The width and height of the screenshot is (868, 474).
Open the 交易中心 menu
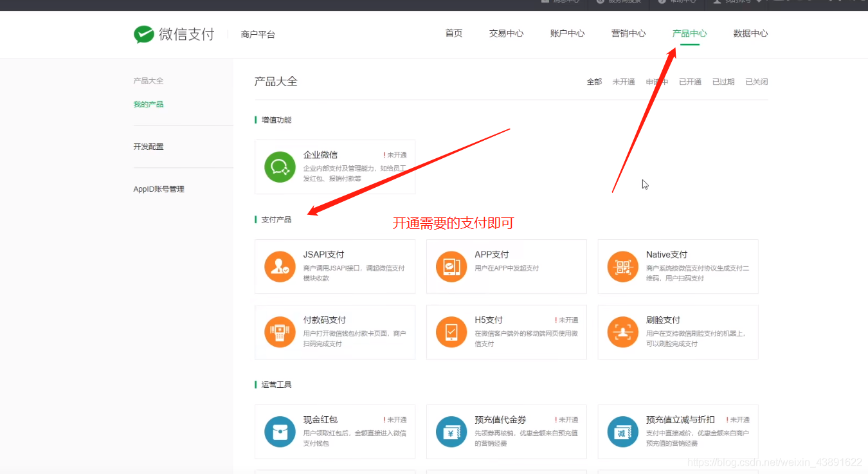506,33
